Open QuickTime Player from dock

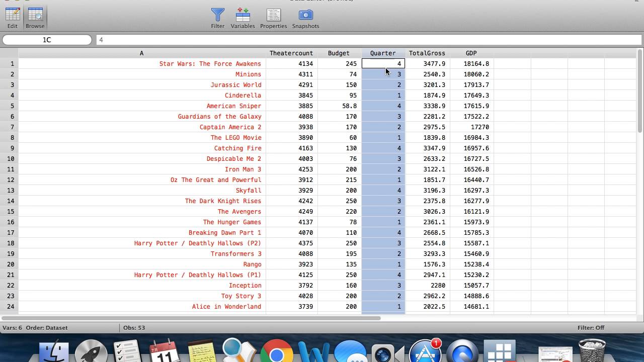click(x=462, y=351)
